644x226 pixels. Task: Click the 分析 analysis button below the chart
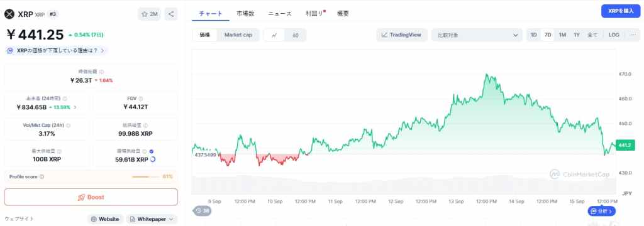click(602, 211)
